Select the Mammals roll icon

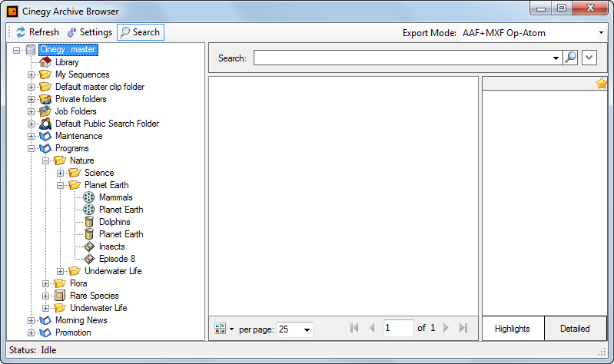[x=89, y=197]
